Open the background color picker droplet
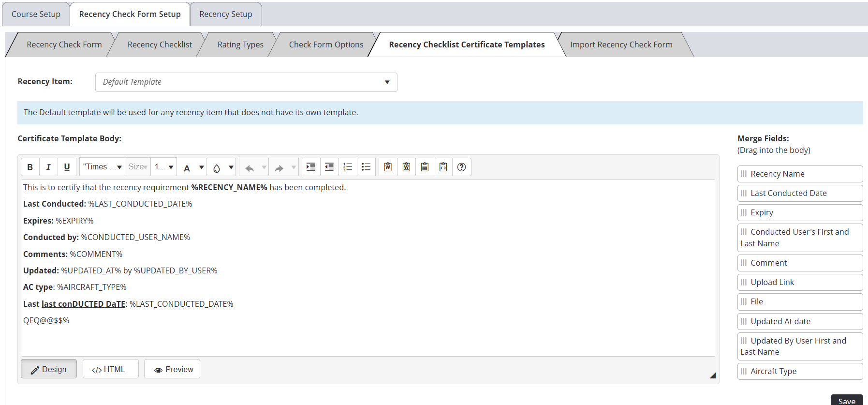Viewport: 868px width, 405px height. point(217,167)
